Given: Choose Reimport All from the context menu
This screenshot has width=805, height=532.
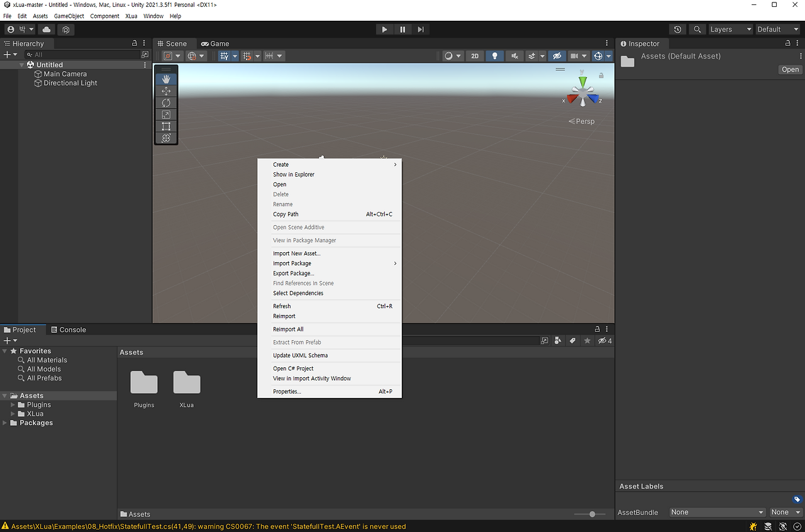Looking at the screenshot, I should click(x=288, y=329).
